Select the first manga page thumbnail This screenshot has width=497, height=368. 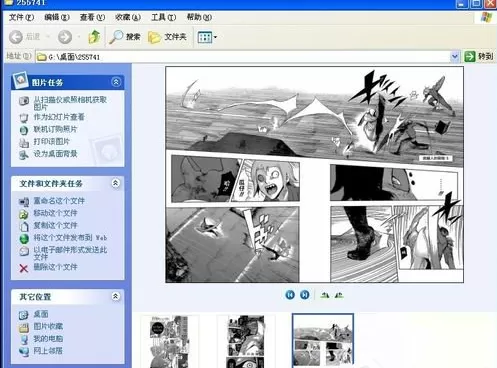coord(170,341)
